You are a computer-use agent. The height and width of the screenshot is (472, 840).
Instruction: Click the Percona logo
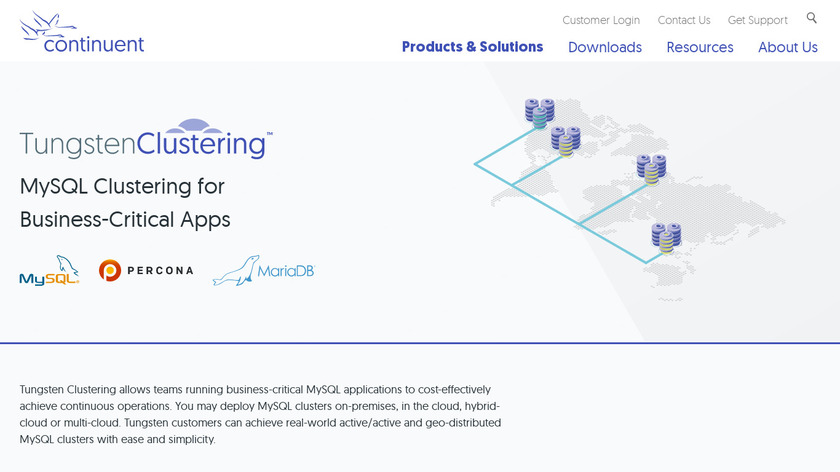(146, 270)
